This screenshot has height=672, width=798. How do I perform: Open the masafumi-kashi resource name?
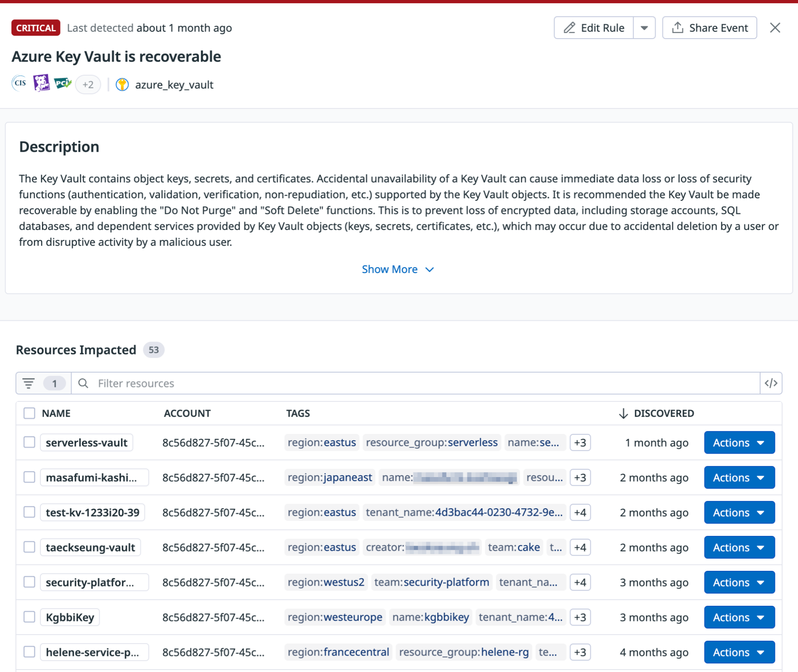(x=94, y=477)
